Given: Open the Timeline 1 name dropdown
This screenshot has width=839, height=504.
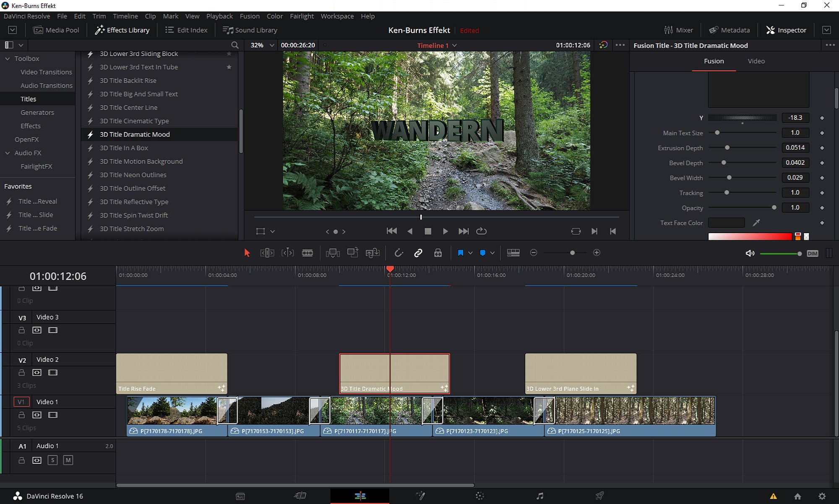Looking at the screenshot, I should click(437, 45).
